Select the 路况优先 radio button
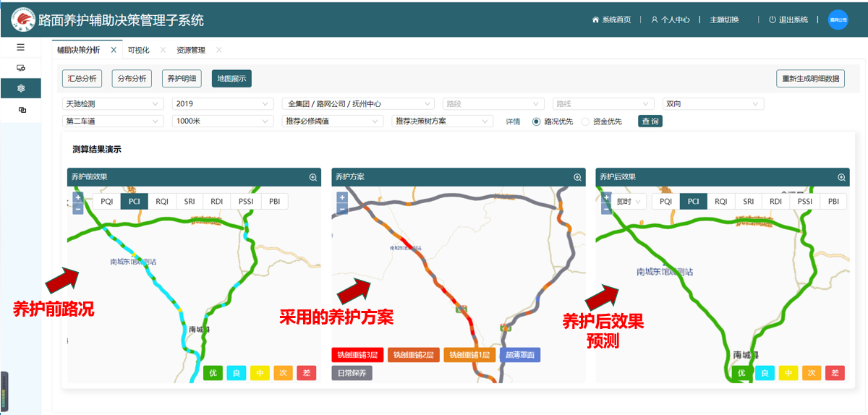 coord(536,121)
